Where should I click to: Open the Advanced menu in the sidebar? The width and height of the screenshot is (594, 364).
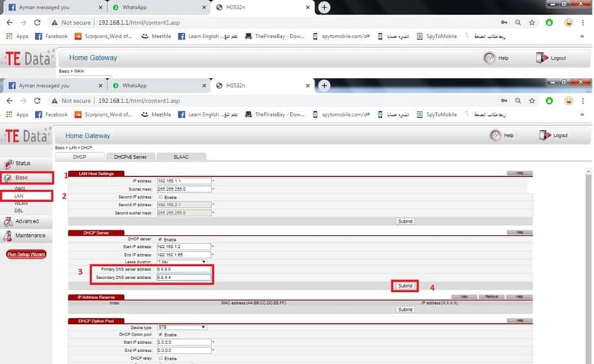(x=26, y=221)
